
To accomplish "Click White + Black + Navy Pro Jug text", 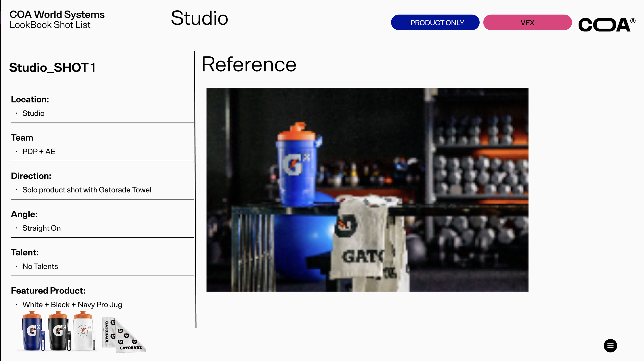I will point(72,305).
